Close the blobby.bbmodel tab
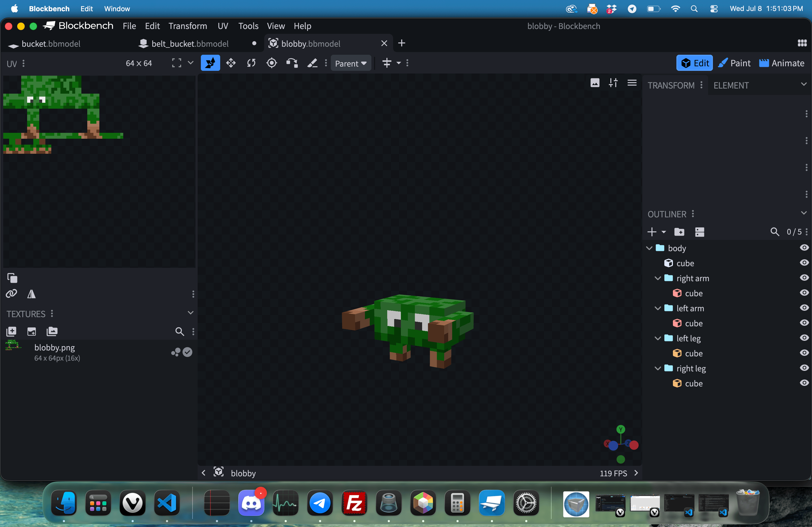The image size is (812, 527). point(384,43)
